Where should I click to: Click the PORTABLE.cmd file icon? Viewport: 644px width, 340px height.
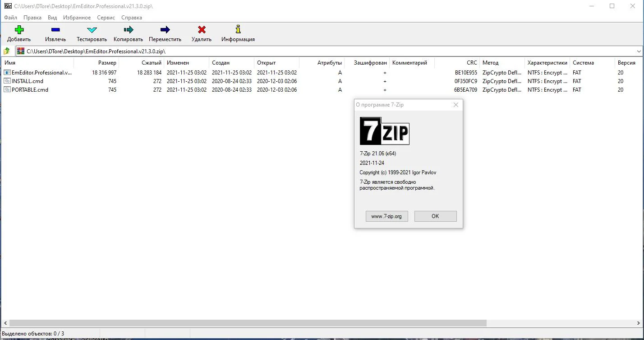point(7,89)
